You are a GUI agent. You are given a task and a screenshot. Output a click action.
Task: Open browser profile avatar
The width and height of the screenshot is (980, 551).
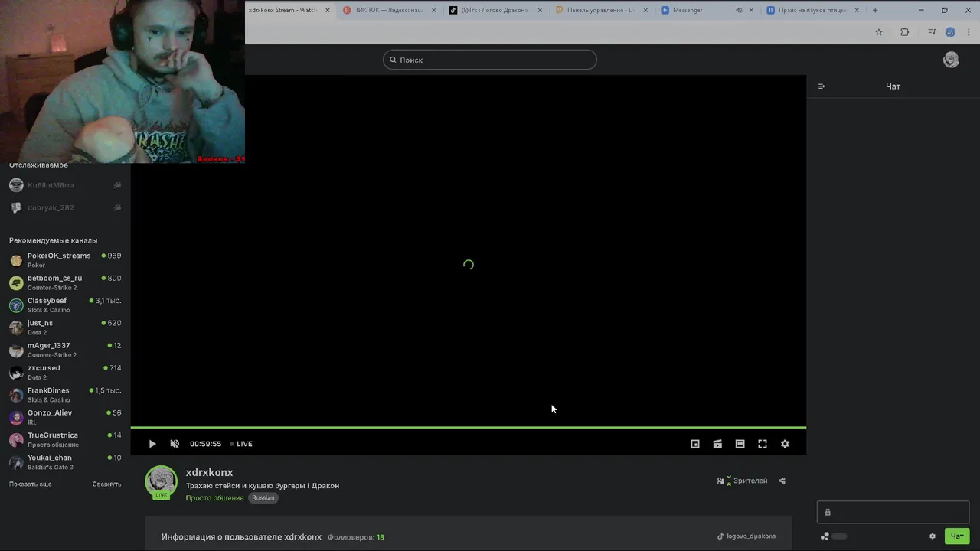[x=950, y=32]
